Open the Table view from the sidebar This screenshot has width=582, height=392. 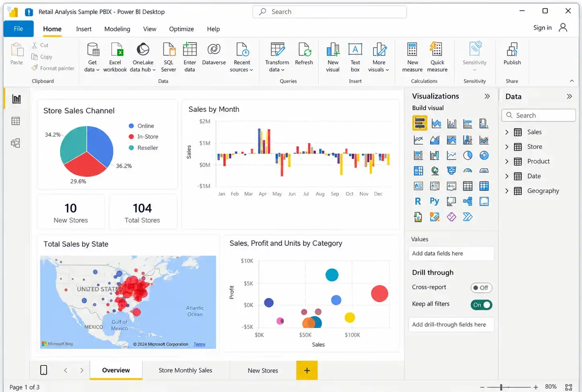[16, 121]
